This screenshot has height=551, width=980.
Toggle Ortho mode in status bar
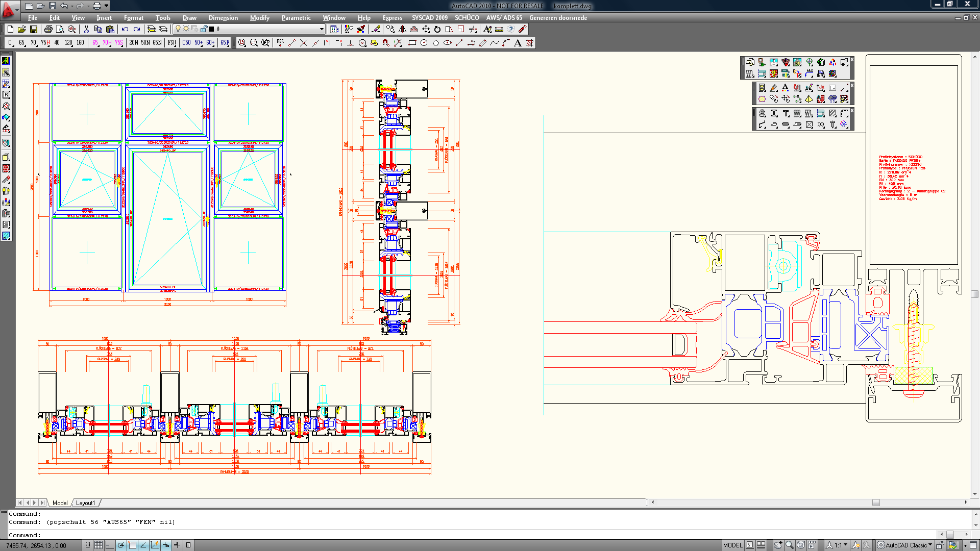click(x=110, y=545)
